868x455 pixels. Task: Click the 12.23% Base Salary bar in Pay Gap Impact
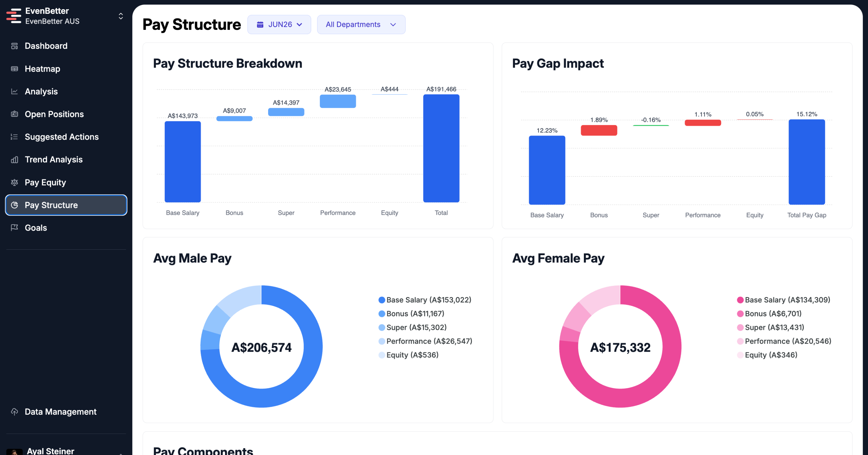pos(547,170)
